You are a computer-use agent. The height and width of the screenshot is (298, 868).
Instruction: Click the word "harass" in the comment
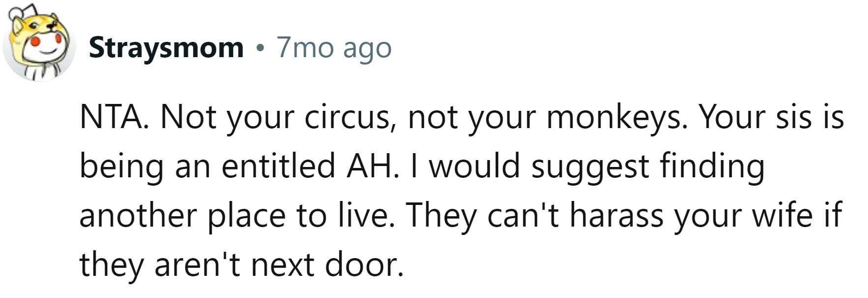pyautogui.click(x=617, y=215)
